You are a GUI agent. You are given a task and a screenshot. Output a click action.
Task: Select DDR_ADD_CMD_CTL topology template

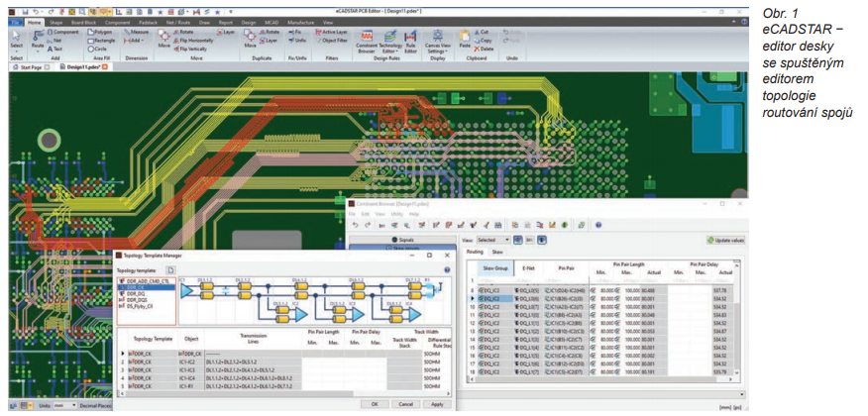pos(144,281)
